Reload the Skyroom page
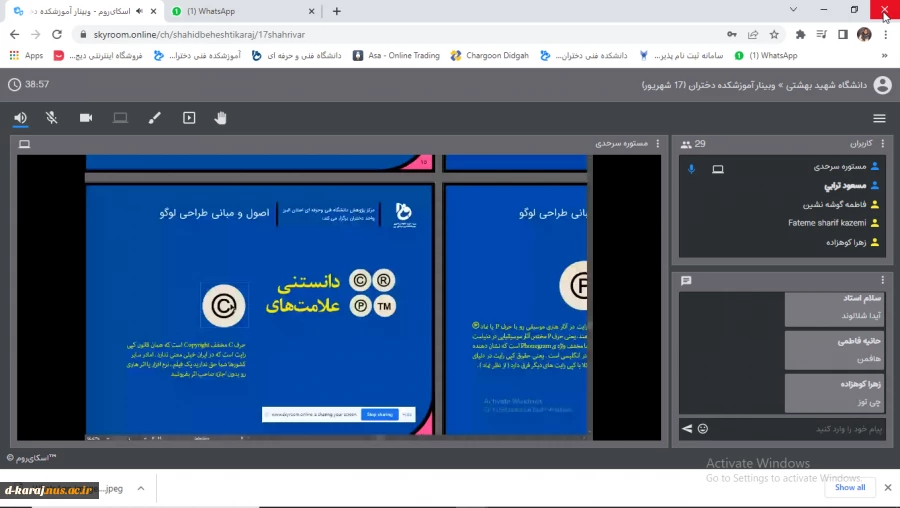Image resolution: width=900 pixels, height=508 pixels. coord(57,34)
